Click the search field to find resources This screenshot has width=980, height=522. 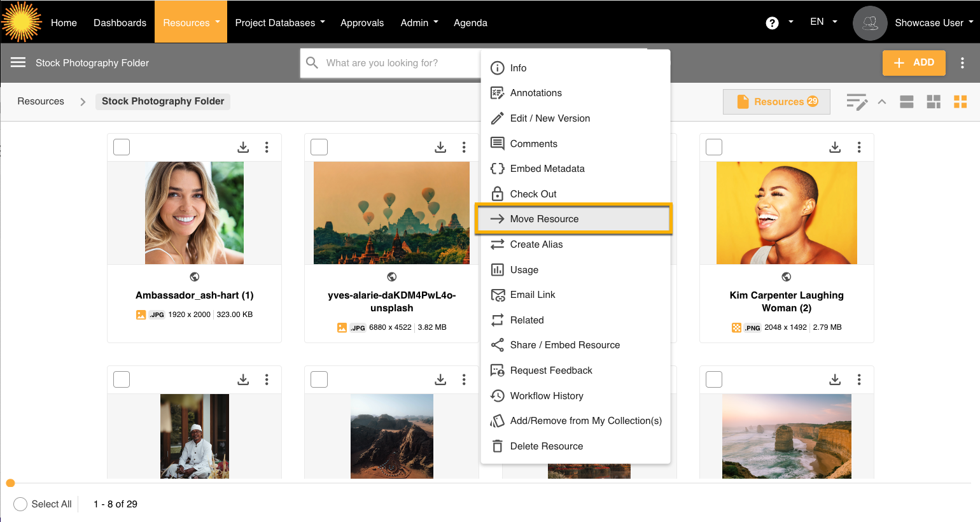395,63
